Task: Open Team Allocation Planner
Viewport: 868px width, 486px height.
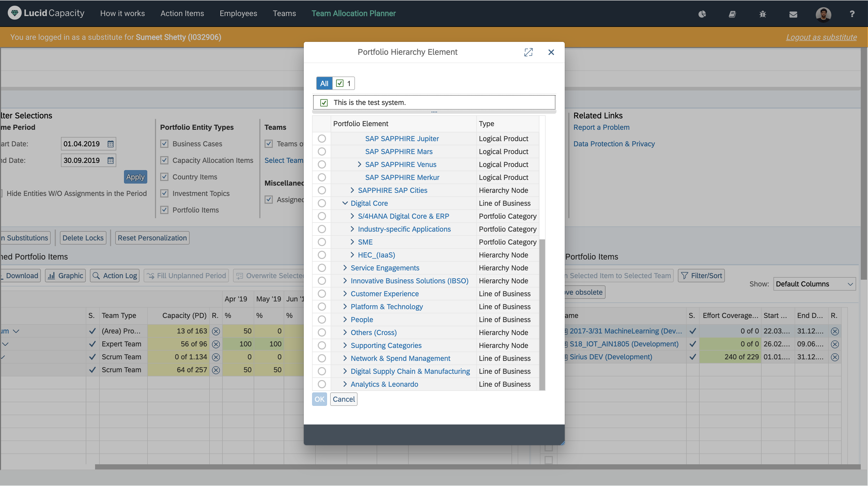Action: point(353,13)
